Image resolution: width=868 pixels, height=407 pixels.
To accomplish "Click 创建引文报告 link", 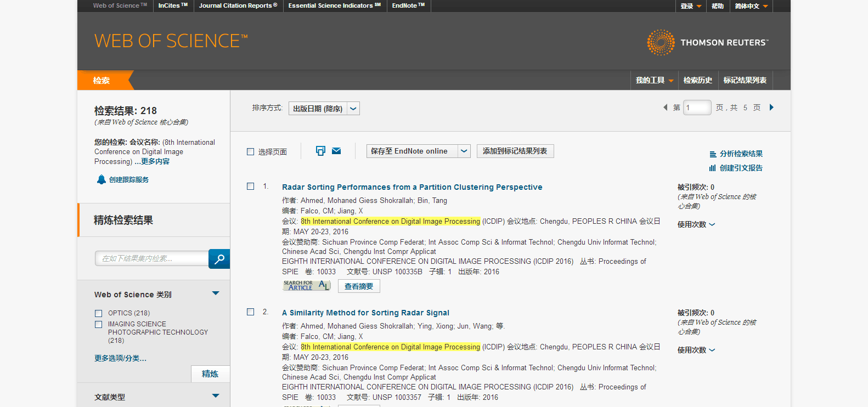I will point(741,168).
